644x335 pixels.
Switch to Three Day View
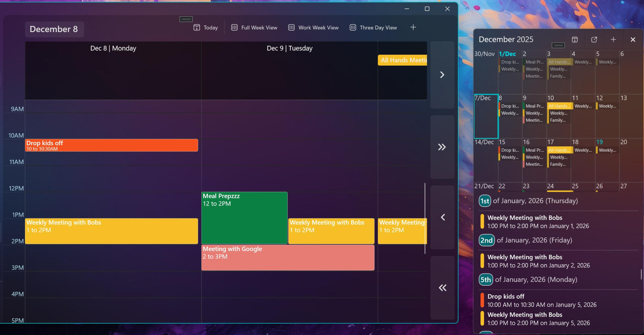coord(352,27)
